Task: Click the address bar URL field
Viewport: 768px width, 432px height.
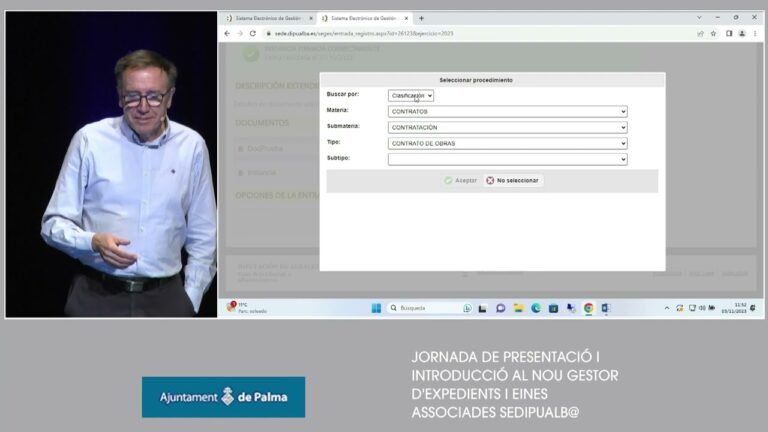Action: coord(478,33)
